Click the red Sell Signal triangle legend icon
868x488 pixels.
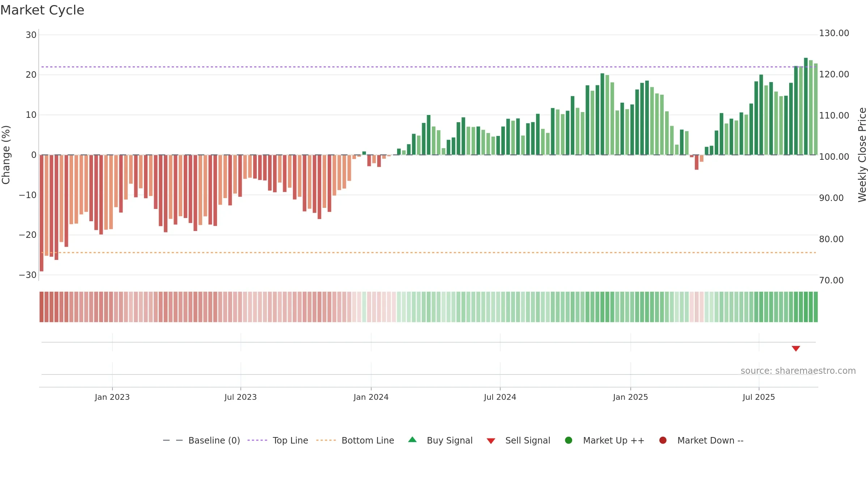pyautogui.click(x=491, y=441)
